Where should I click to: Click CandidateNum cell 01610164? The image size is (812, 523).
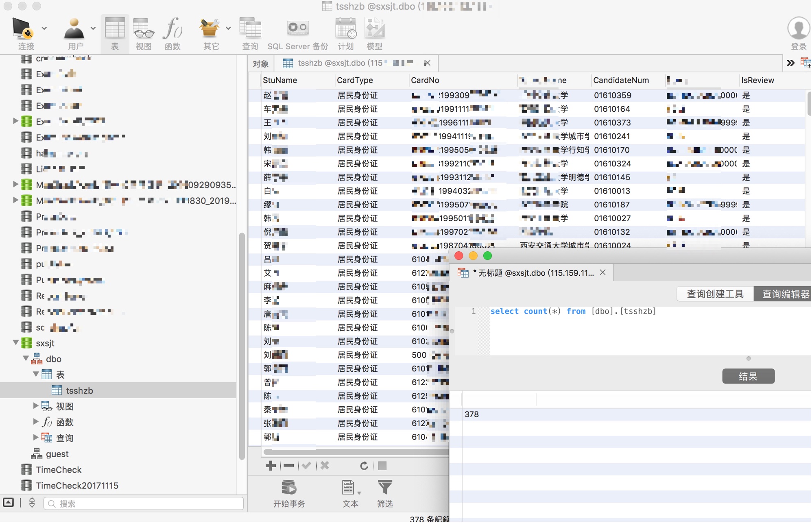pos(612,109)
